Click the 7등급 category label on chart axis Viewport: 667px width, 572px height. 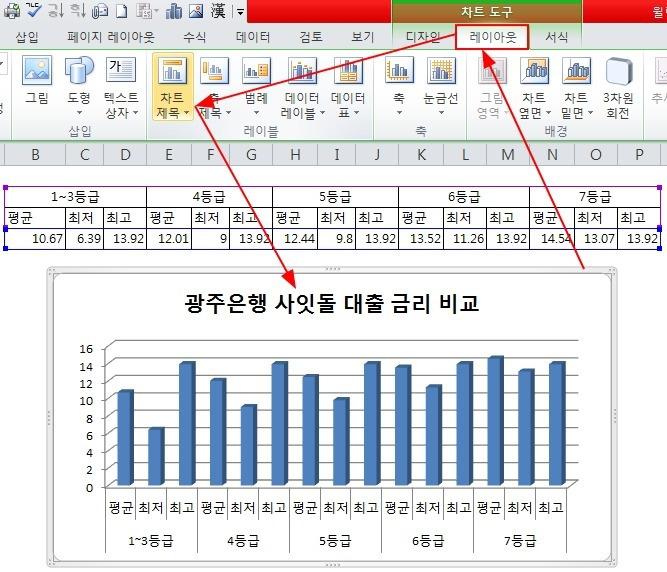[x=519, y=541]
